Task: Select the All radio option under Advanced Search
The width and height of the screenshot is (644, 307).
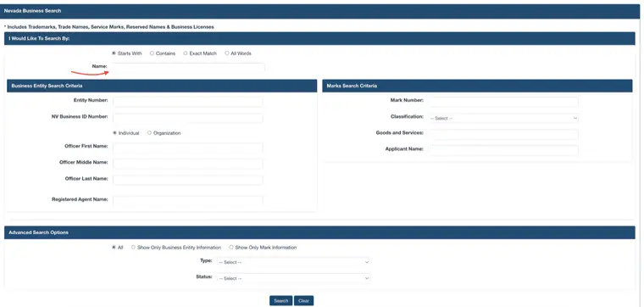Action: pyautogui.click(x=114, y=248)
